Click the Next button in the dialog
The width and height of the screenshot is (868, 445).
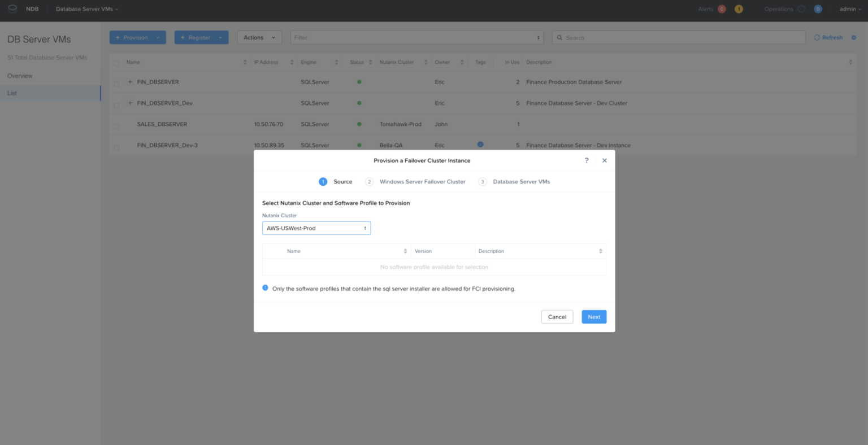click(593, 317)
